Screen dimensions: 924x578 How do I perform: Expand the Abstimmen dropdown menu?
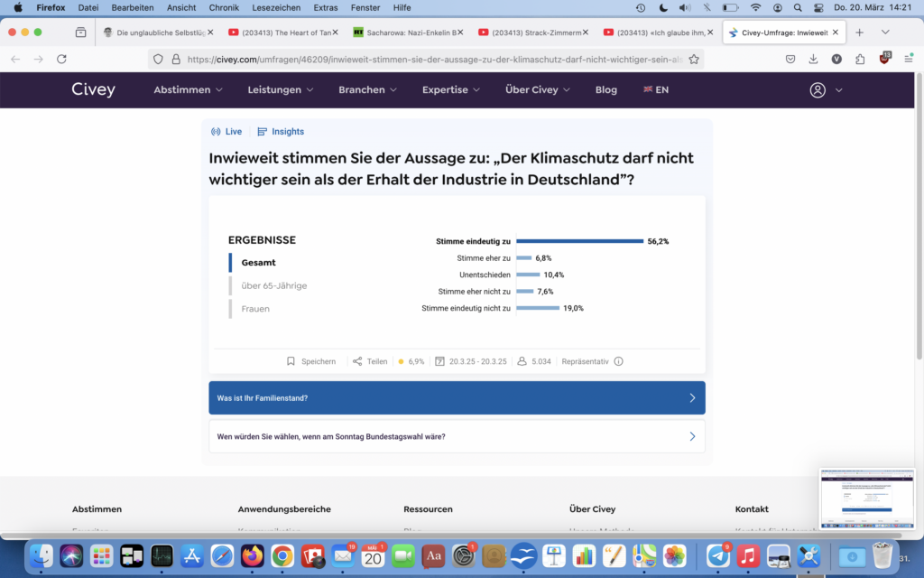(188, 90)
